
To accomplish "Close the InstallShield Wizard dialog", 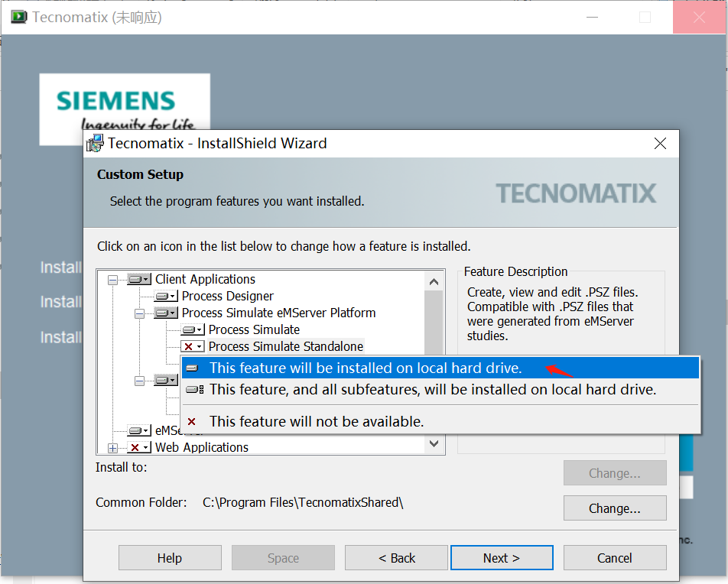I will (x=660, y=144).
